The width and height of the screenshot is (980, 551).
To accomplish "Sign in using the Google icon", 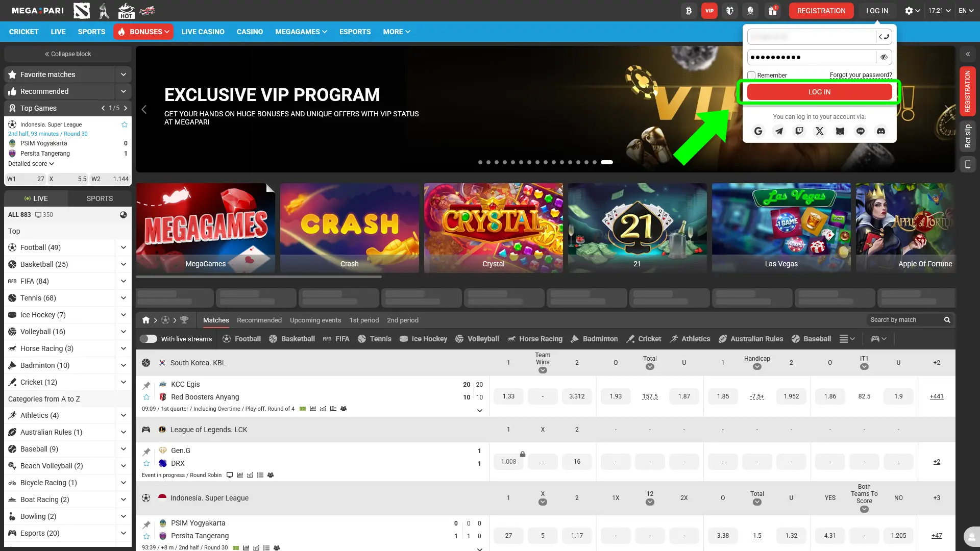I will click(x=758, y=131).
